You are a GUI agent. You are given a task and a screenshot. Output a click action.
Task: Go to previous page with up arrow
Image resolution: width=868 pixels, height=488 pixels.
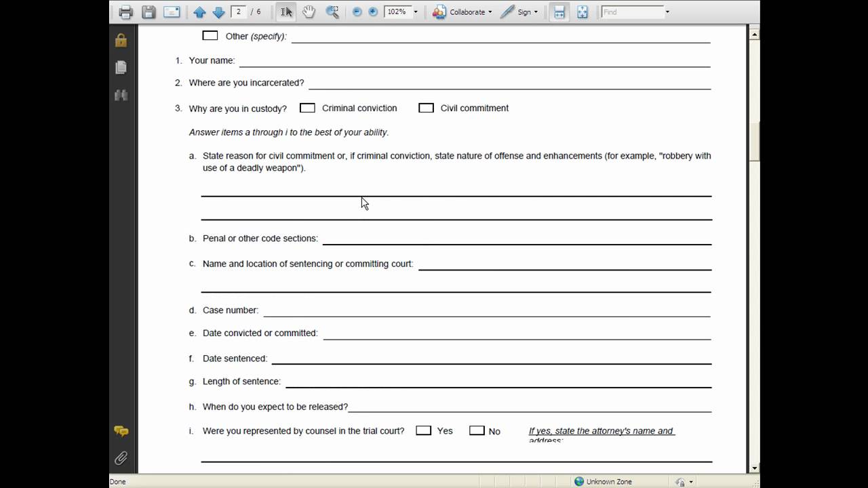(x=199, y=12)
